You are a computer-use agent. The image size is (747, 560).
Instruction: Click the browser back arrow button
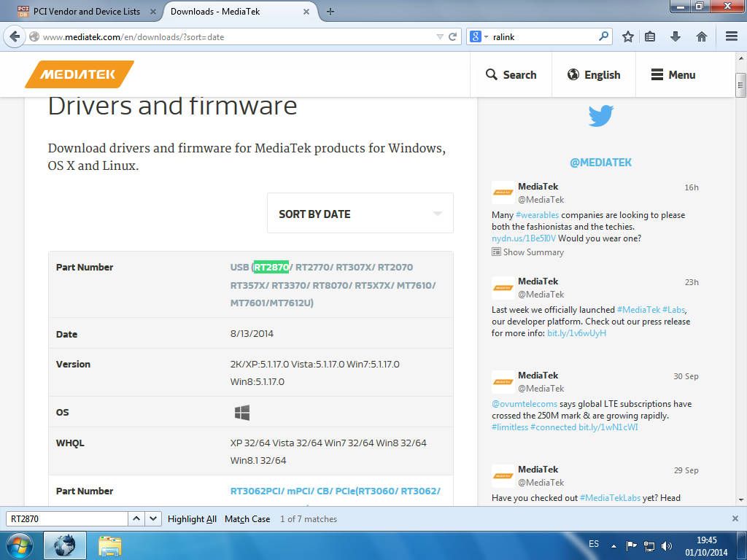pyautogui.click(x=15, y=36)
